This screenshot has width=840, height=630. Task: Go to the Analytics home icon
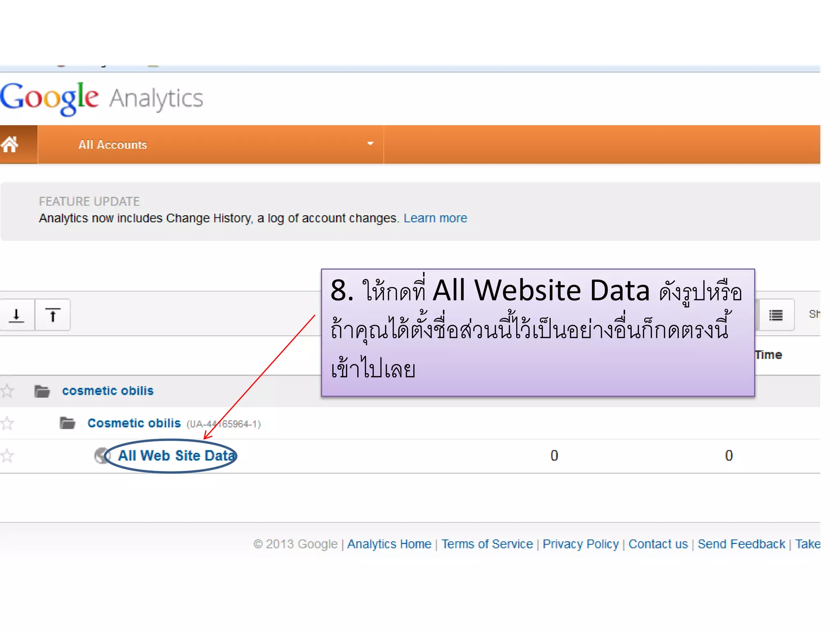click(10, 144)
